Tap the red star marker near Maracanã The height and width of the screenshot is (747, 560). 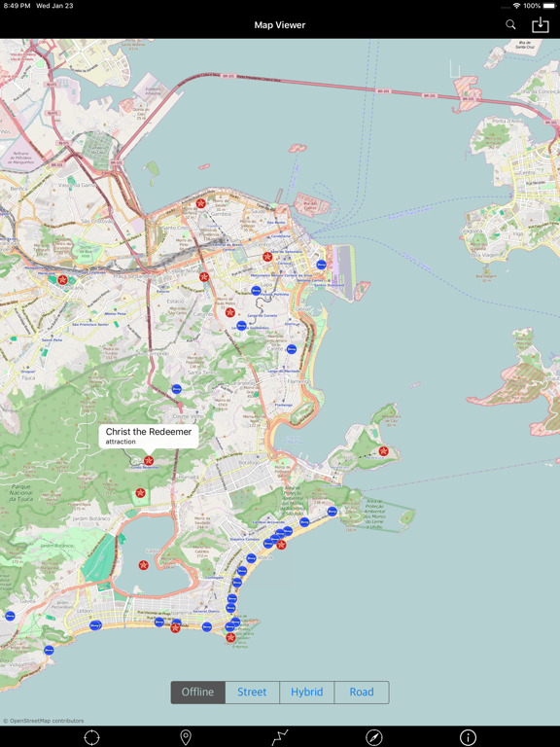pyautogui.click(x=62, y=280)
